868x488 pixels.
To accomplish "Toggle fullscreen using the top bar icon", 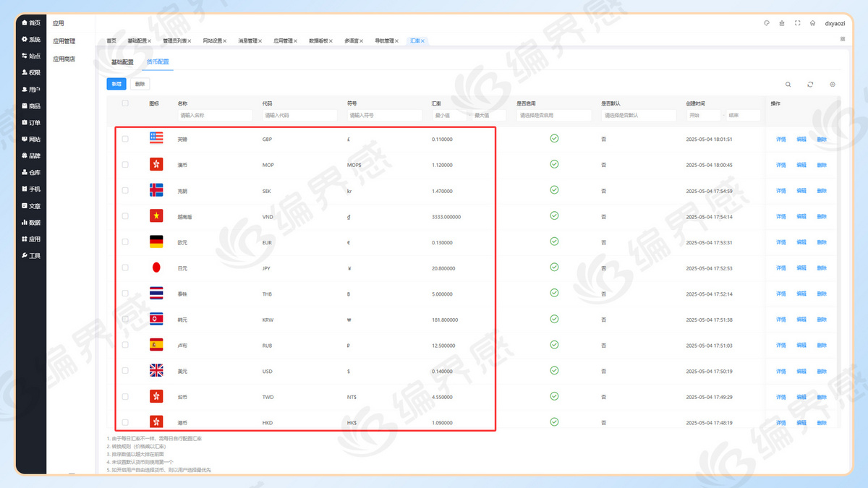I will pyautogui.click(x=797, y=23).
